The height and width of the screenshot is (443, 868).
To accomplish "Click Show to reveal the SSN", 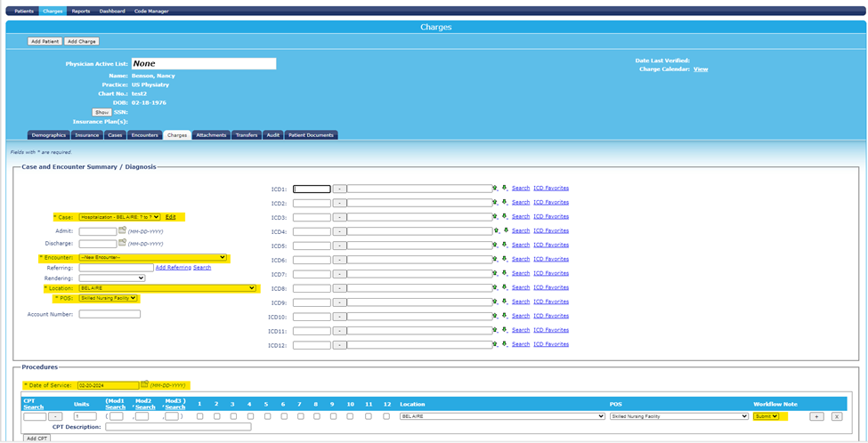I will tap(101, 112).
